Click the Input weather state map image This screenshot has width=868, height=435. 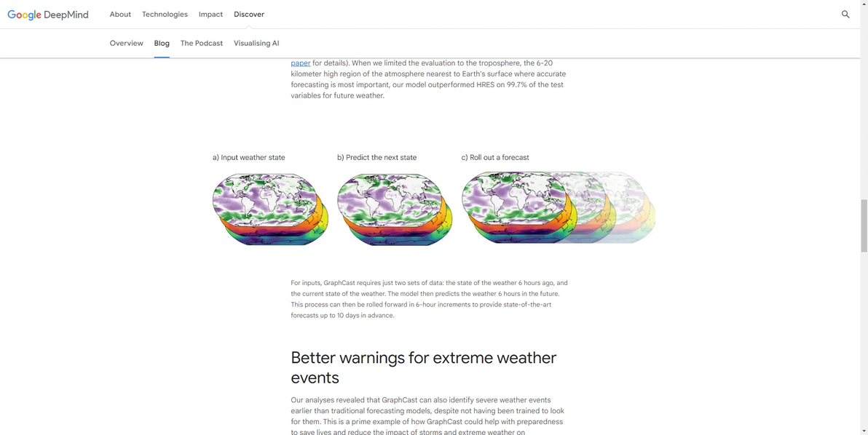pos(270,209)
